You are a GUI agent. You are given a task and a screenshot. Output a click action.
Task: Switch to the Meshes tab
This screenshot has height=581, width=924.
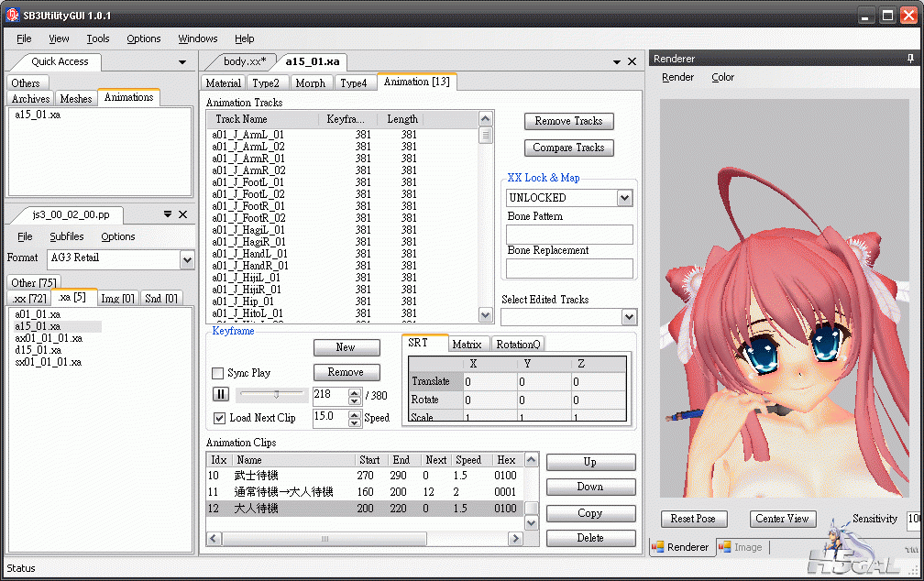76,98
